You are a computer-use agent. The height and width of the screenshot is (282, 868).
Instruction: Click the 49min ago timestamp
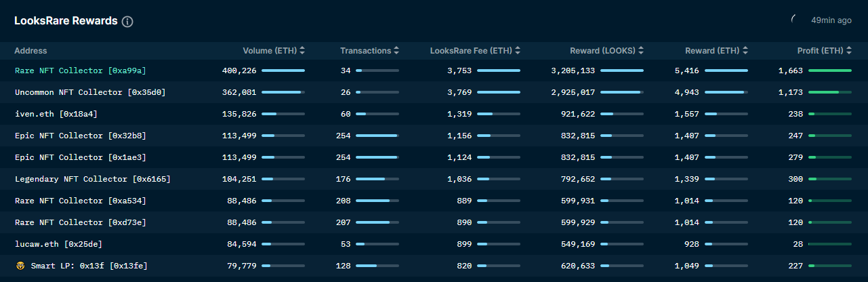[x=831, y=20]
